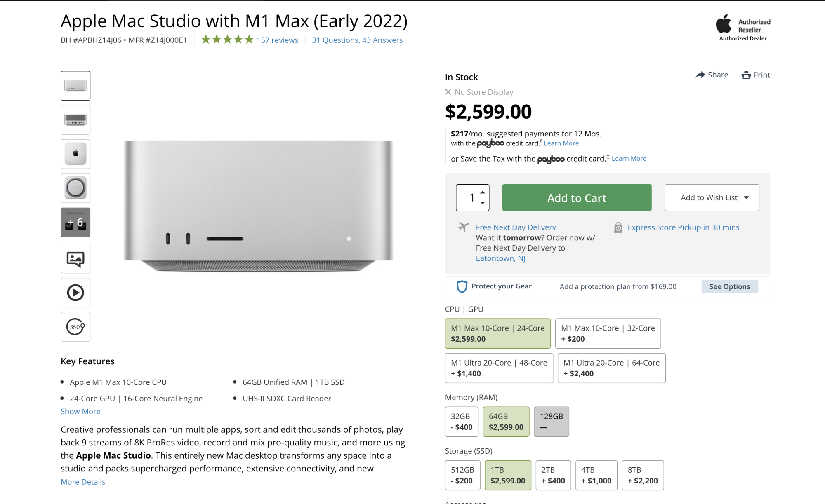The height and width of the screenshot is (504, 825).
Task: Select the M1 Ultra 20-Core 64-Core option
Action: click(x=611, y=368)
